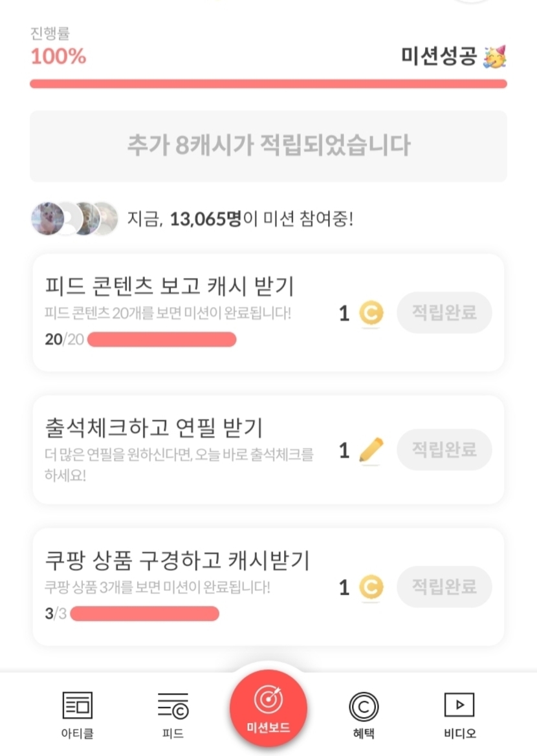Tap the pencil reward icon
The width and height of the screenshot is (537, 756).
pyautogui.click(x=371, y=451)
